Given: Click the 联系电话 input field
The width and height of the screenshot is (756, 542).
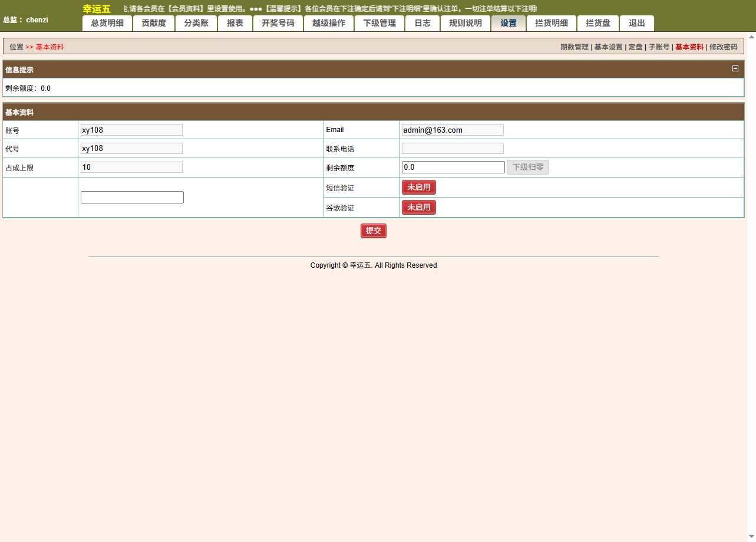Looking at the screenshot, I should pos(453,149).
